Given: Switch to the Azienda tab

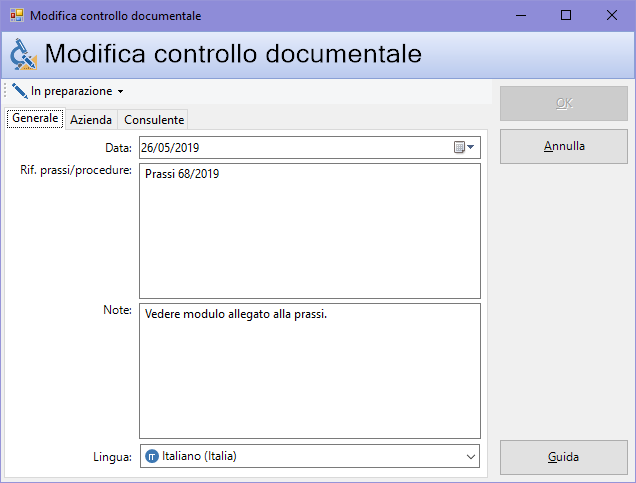Looking at the screenshot, I should point(91,120).
